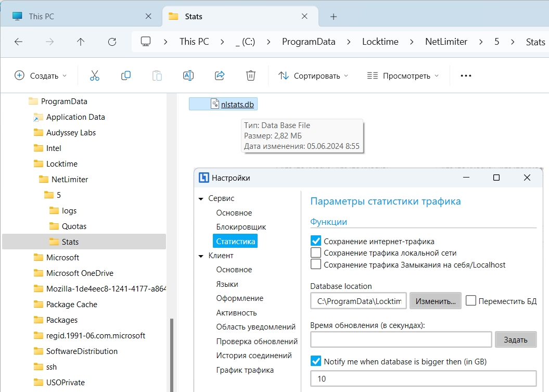Navigate to ProgramData in address bar
The width and height of the screenshot is (549, 392).
[309, 42]
